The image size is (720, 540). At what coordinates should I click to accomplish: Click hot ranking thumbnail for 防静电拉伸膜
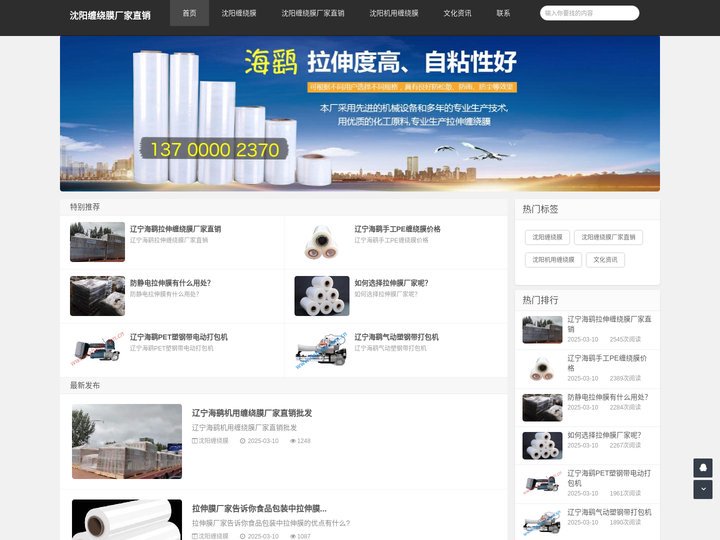point(542,408)
